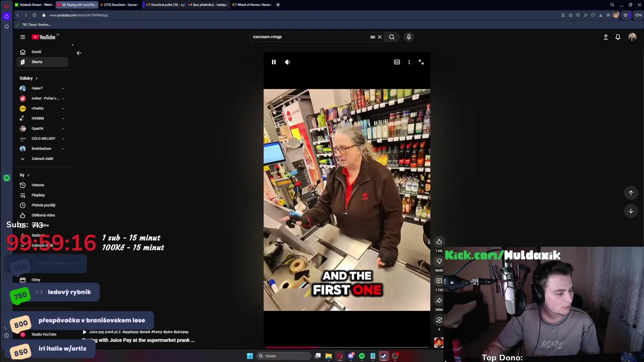Open a new browser tab
Viewport: 644px width, 362px height.
[278, 5]
